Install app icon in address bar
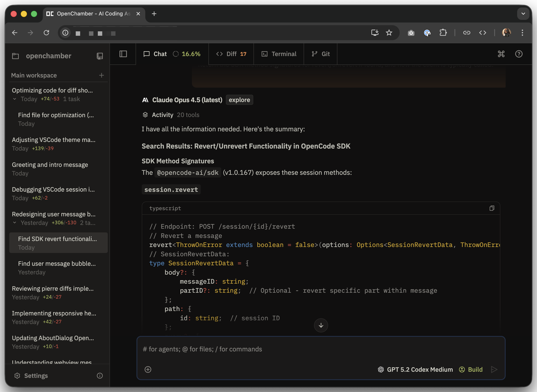 [375, 33]
